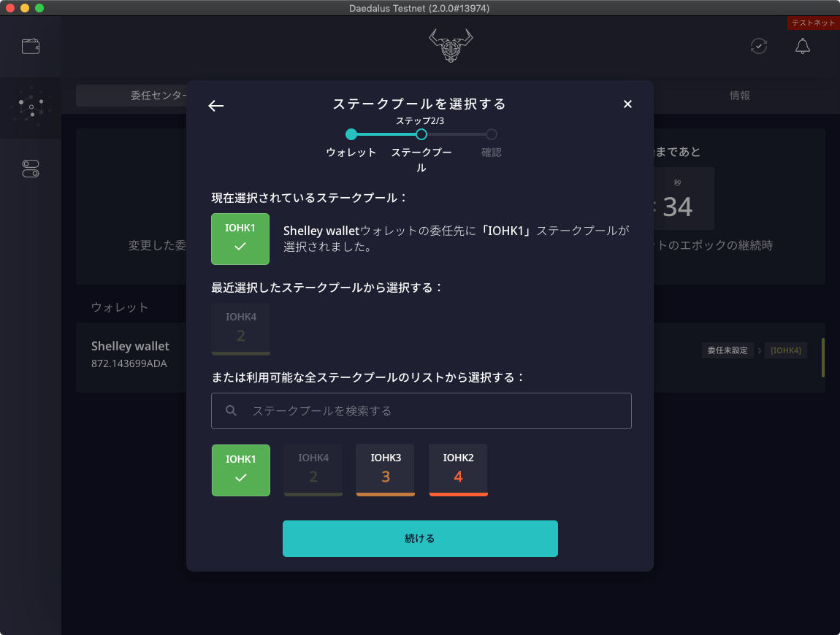Click the 872.143699ADA balance text

pyautogui.click(x=129, y=363)
